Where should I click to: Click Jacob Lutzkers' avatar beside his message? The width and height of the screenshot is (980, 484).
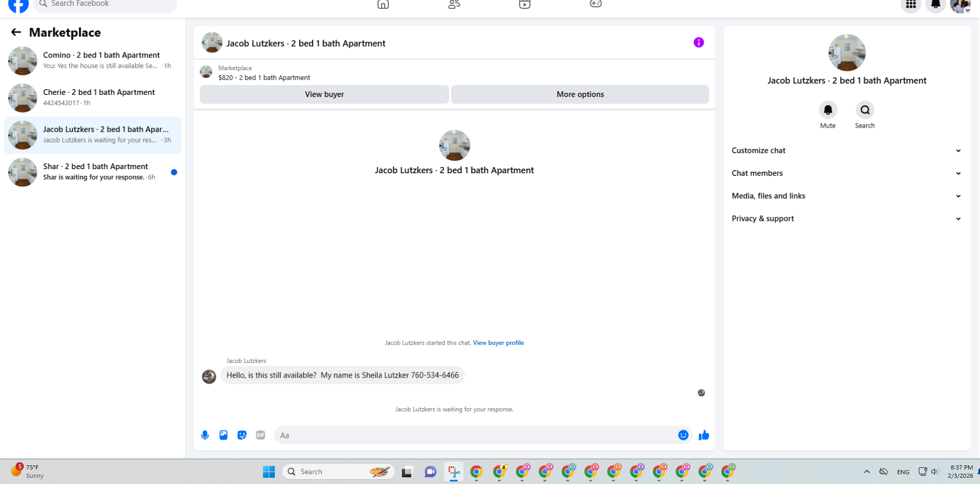(209, 377)
